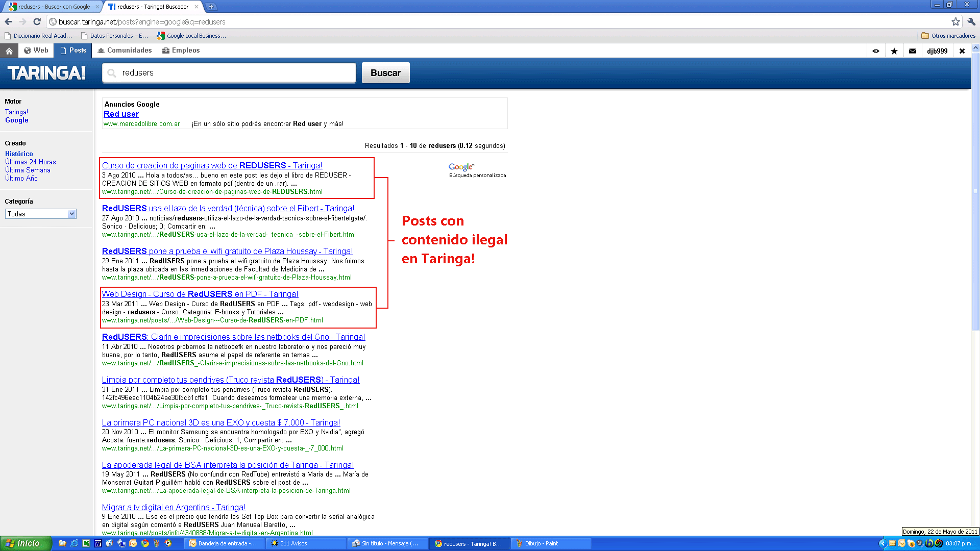The image size is (980, 551).
Task: Click the Inicio start button
Action: click(x=26, y=543)
